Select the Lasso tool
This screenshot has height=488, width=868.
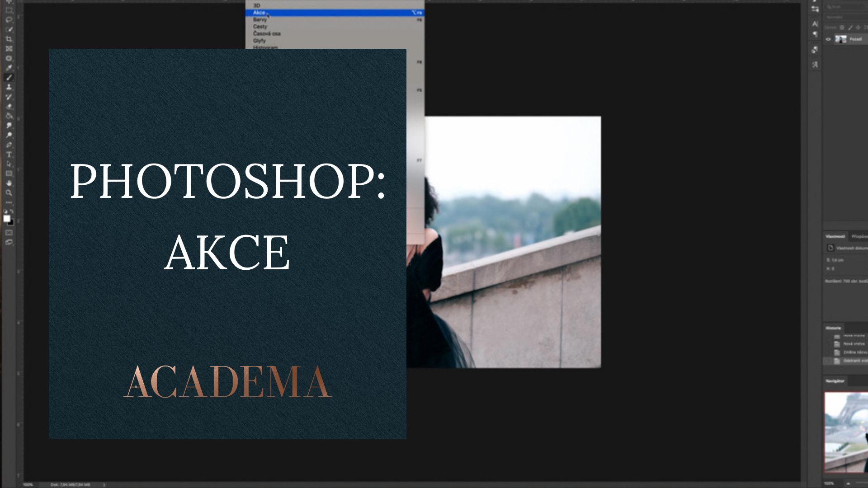(9, 20)
